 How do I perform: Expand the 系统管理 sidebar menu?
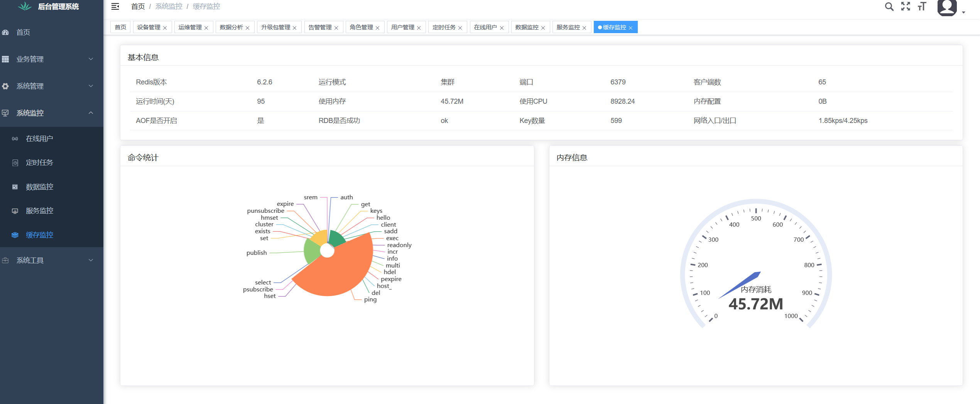click(52, 86)
